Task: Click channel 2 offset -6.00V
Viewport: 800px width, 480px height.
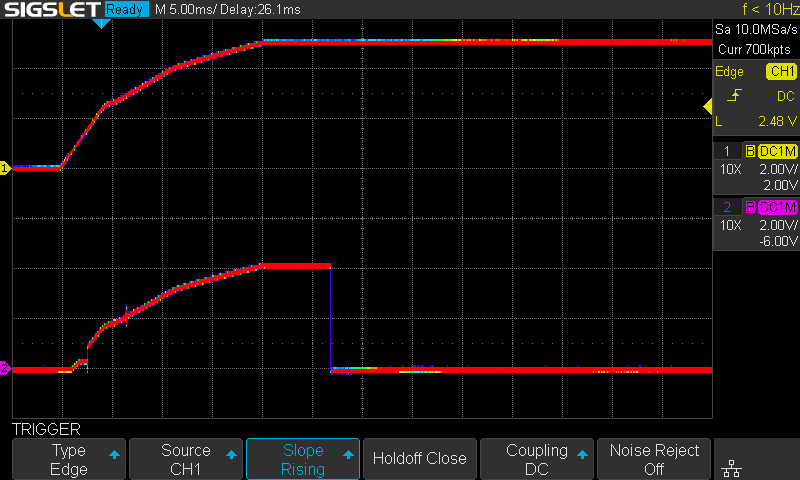Action: 778,241
